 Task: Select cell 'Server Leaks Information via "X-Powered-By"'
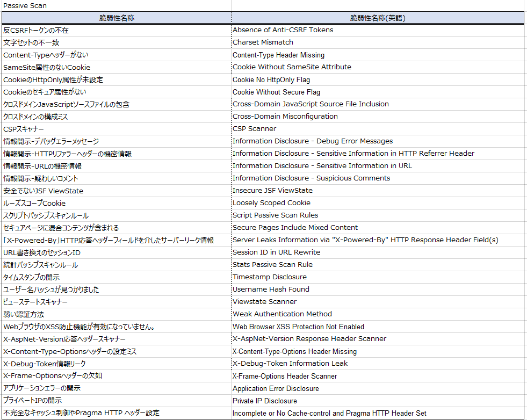click(378, 240)
